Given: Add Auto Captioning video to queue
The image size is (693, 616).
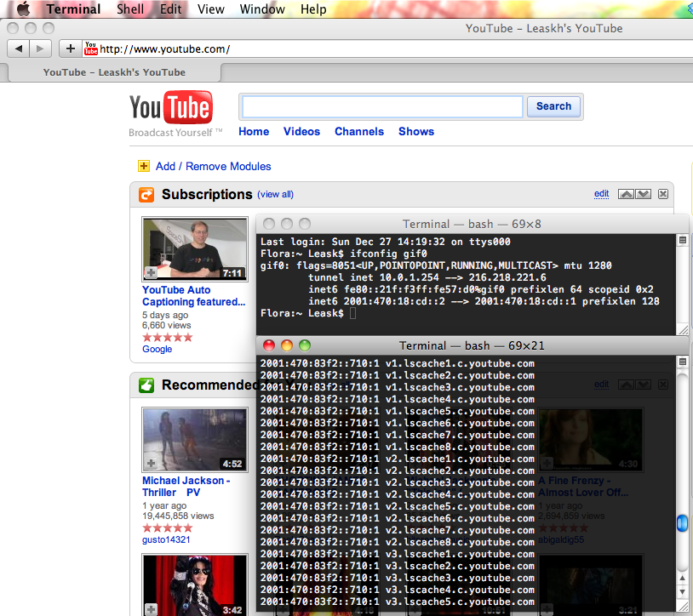Looking at the screenshot, I should click(x=151, y=272).
